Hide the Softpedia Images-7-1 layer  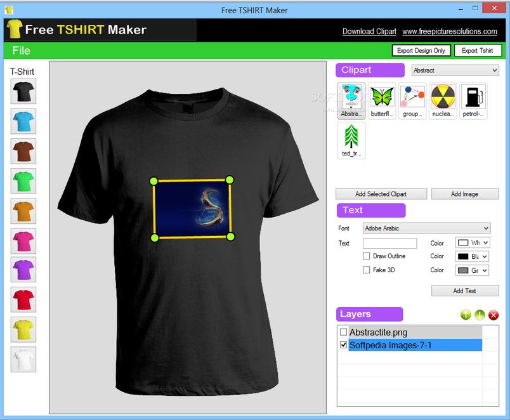343,345
